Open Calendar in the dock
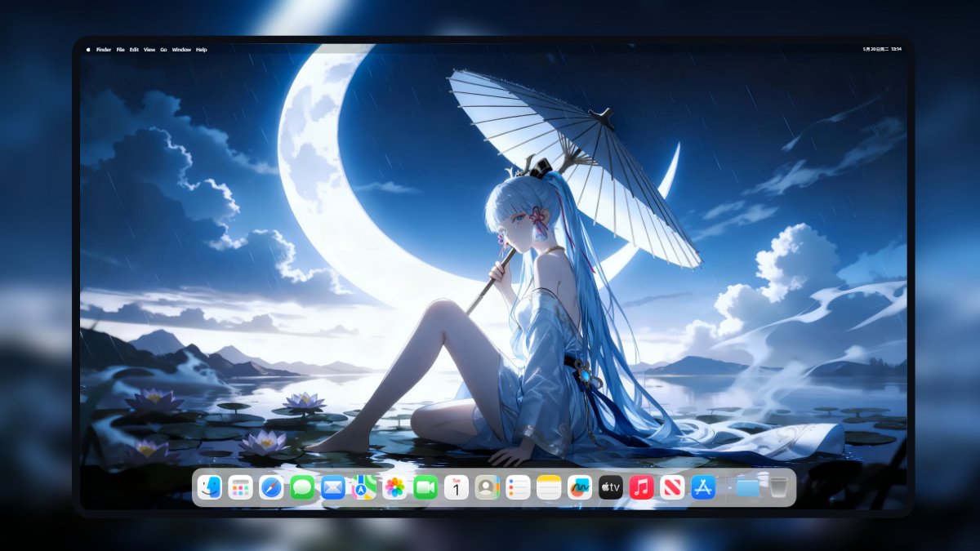This screenshot has height=551, width=980. click(x=456, y=487)
